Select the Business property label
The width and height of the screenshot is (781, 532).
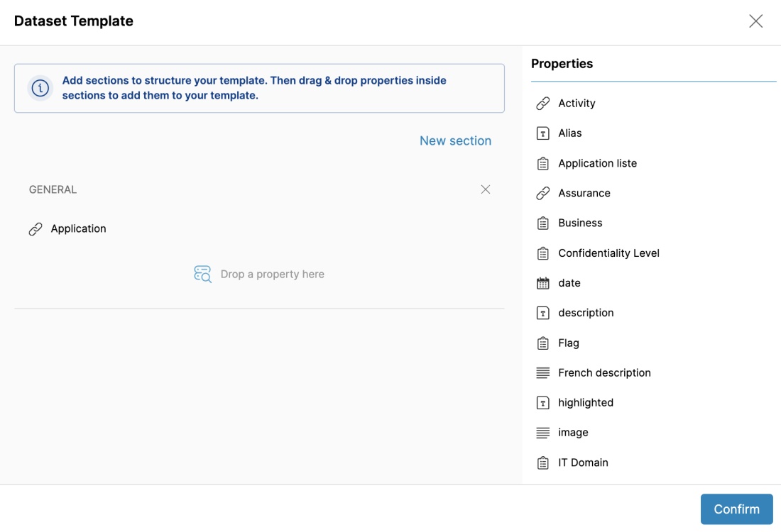(x=580, y=223)
